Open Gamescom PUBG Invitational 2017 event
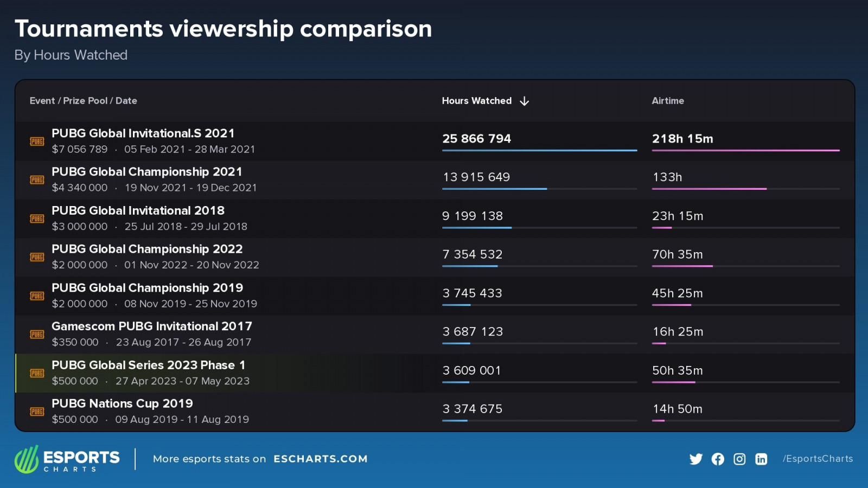The width and height of the screenshot is (868, 488). tap(152, 326)
